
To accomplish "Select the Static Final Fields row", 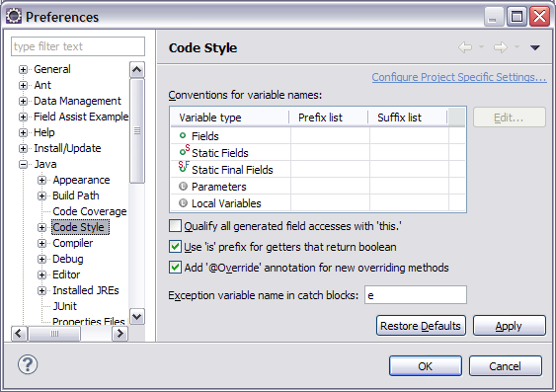I will [318, 170].
